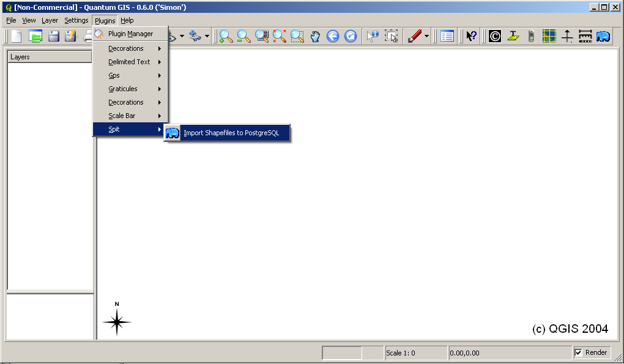Viewport: 624px width, 364px height.
Task: Select the Select Features rectangle tool
Action: coord(391,36)
